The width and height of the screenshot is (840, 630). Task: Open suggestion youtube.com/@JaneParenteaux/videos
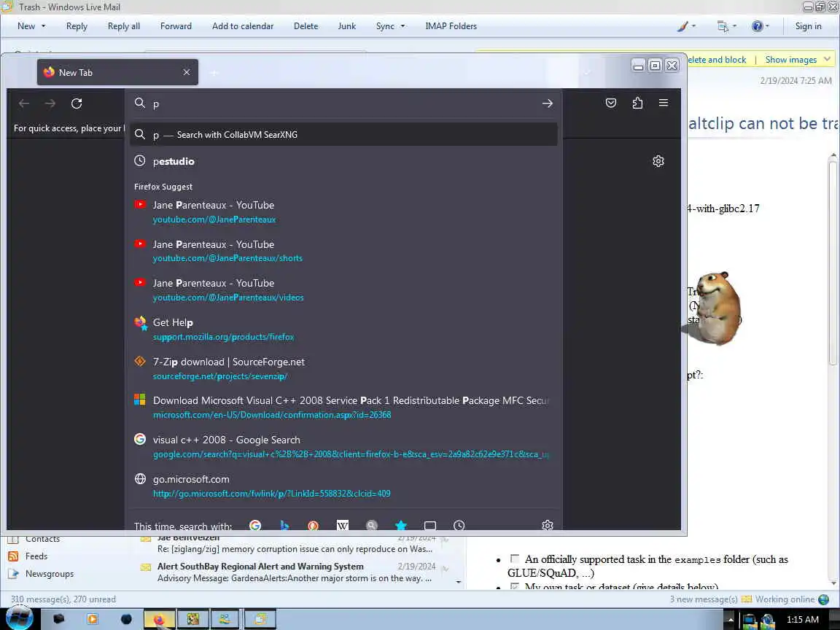343,289
